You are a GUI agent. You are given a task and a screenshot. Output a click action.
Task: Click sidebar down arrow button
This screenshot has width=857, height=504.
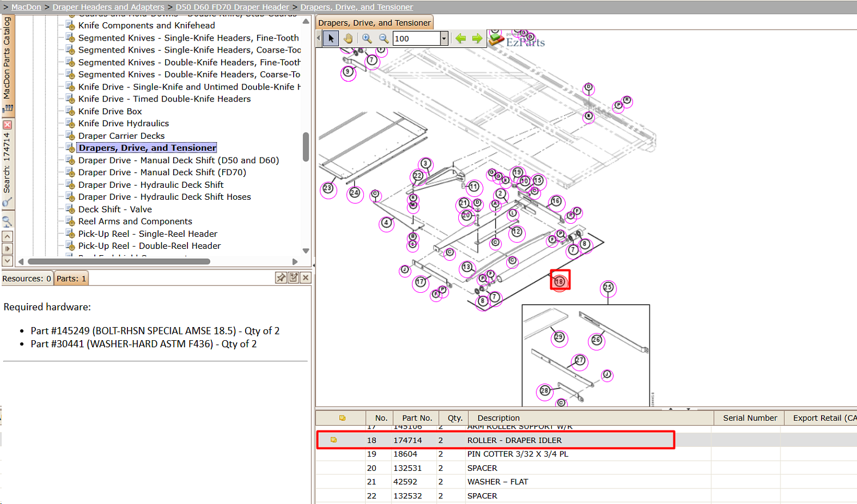coord(7,261)
